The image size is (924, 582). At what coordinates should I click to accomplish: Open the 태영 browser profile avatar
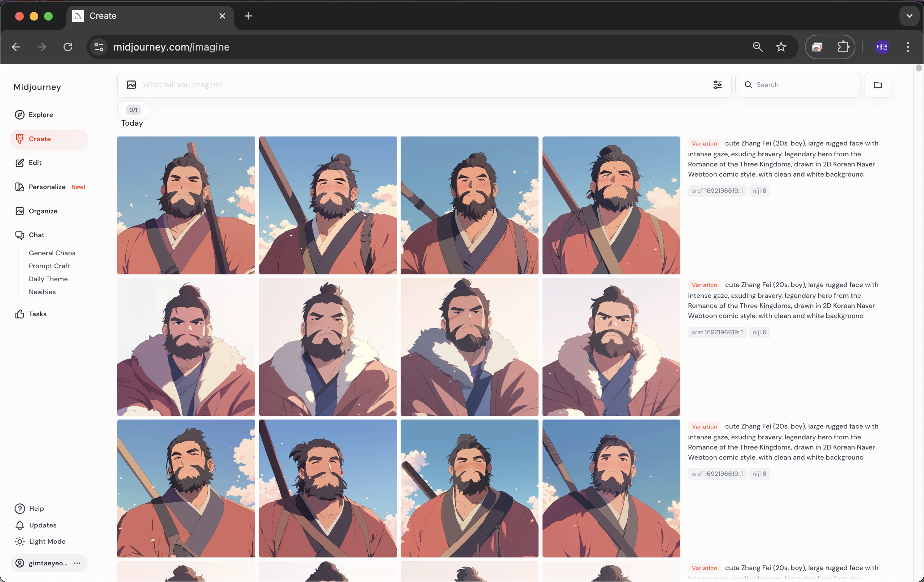click(882, 47)
